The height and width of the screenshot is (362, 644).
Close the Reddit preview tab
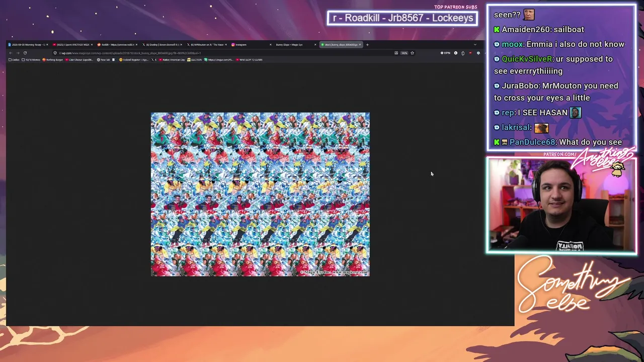(x=136, y=45)
